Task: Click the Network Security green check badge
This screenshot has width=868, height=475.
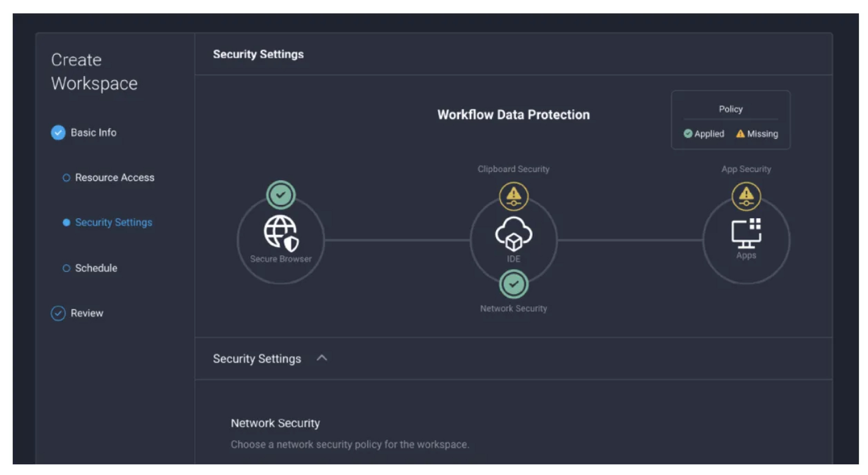Action: pos(513,284)
